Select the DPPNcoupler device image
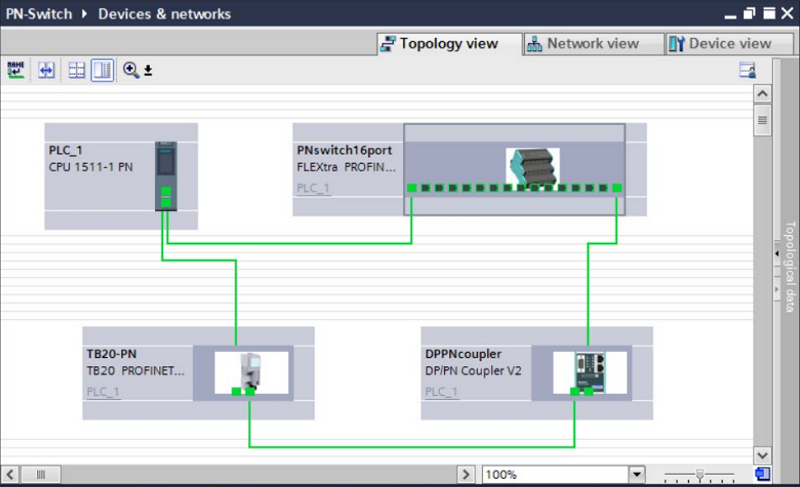 (590, 372)
